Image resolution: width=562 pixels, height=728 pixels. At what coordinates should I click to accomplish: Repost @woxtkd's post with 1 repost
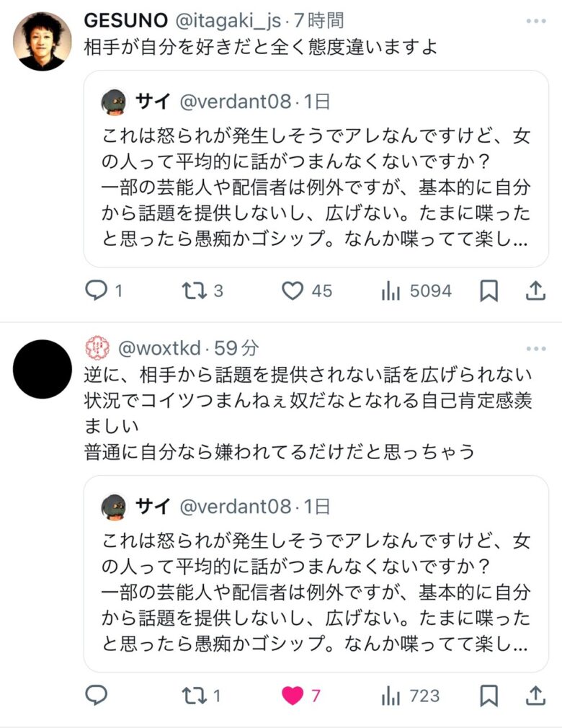193,696
